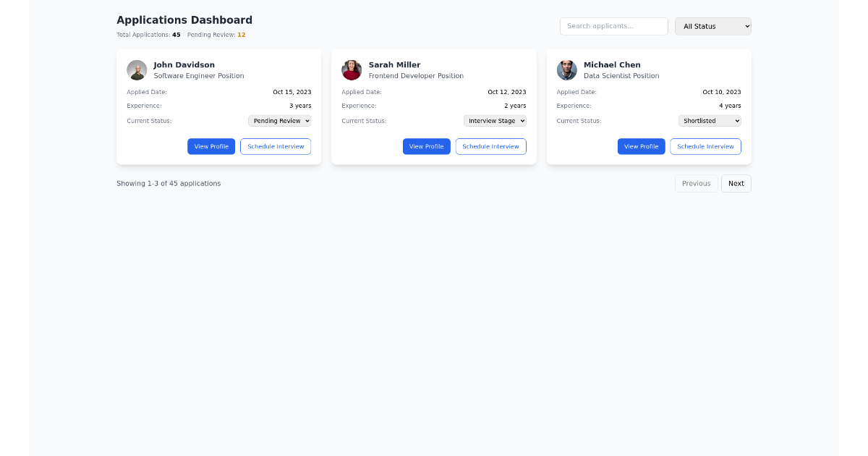Schedule an interview with John Davidson
Viewport: 868px width, 456px height.
276,146
